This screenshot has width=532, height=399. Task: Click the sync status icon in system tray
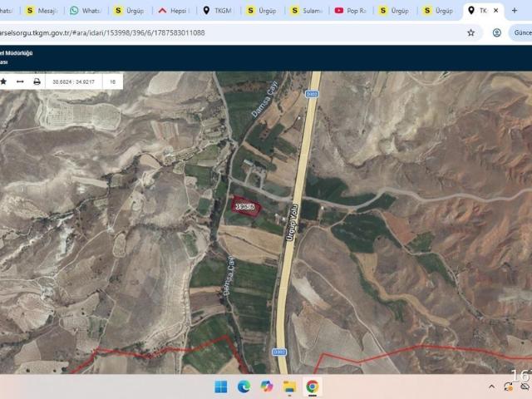click(508, 387)
